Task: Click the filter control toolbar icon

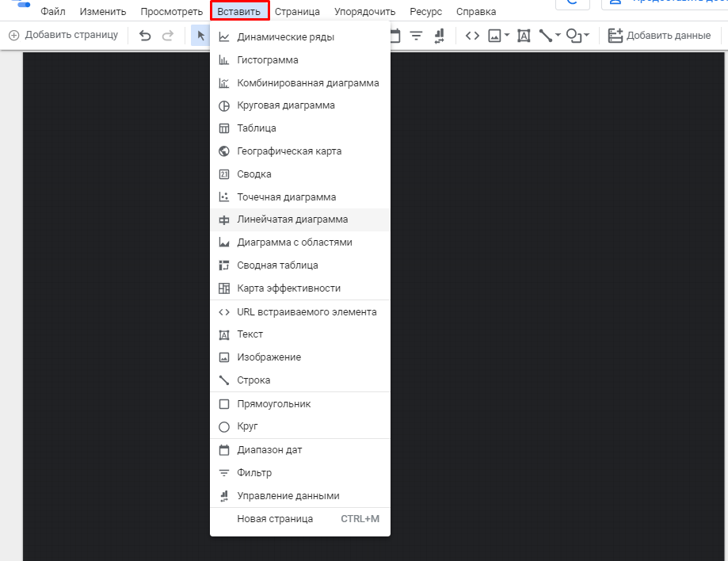Action: 416,36
